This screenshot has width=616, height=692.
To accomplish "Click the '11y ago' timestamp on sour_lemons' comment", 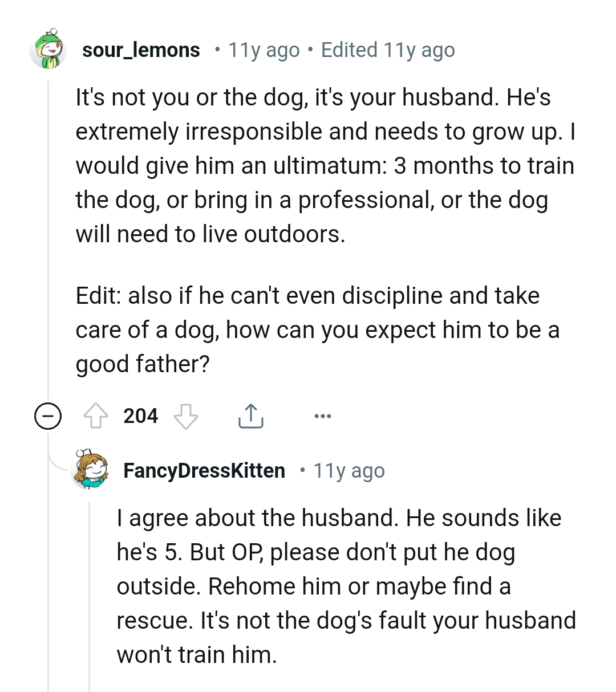I will [263, 50].
